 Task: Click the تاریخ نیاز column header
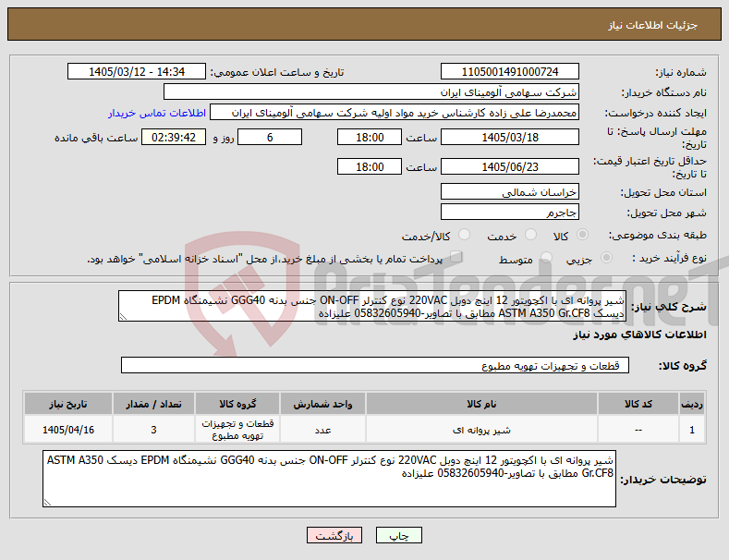point(68,404)
